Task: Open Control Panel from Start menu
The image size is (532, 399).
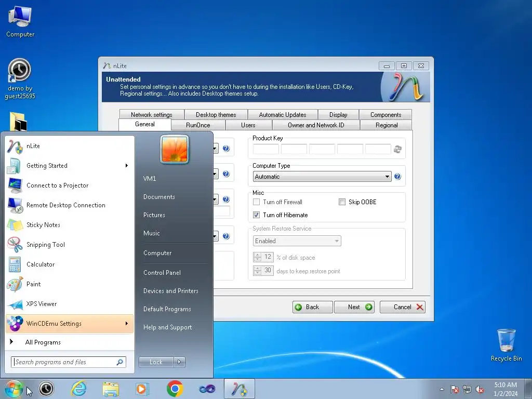Action: point(162,272)
